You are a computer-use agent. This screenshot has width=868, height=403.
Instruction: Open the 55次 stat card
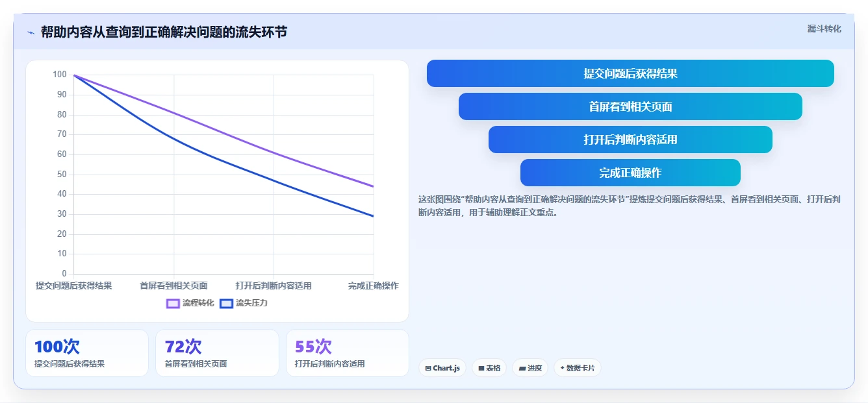click(348, 353)
